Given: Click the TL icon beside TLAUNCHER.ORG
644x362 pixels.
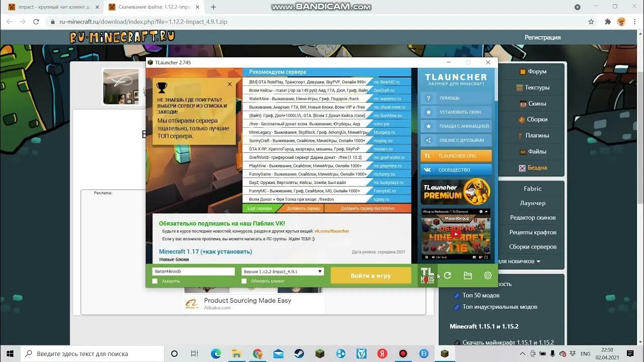Looking at the screenshot, I should point(428,156).
